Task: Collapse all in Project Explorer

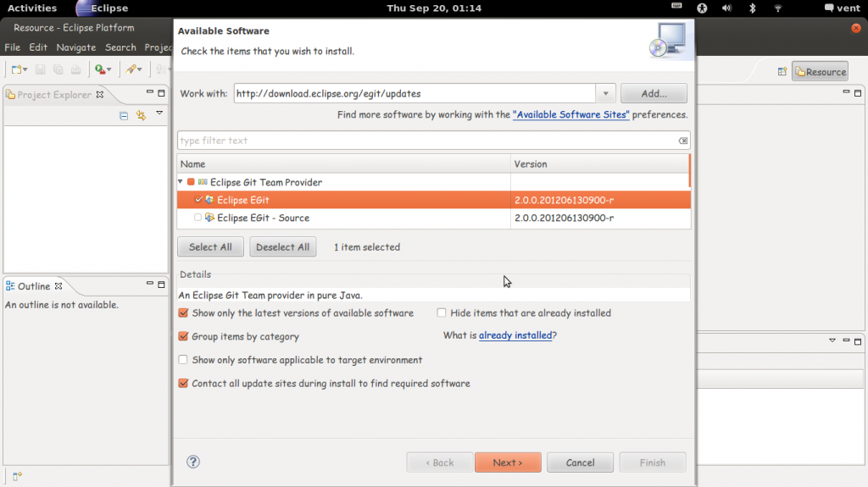Action: pyautogui.click(x=124, y=116)
